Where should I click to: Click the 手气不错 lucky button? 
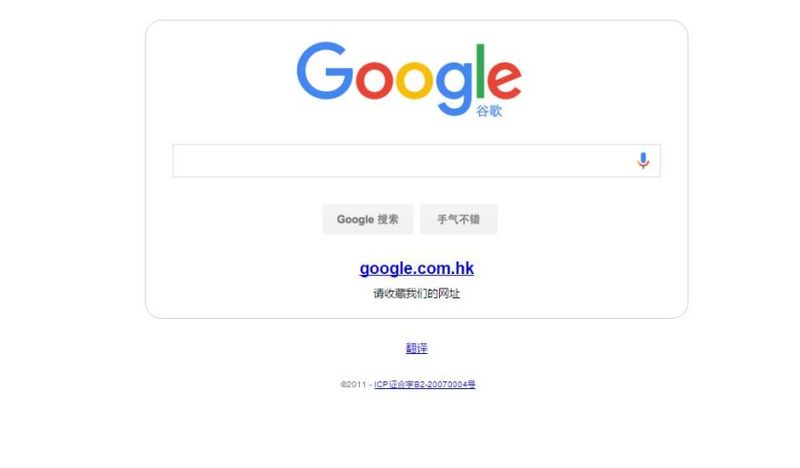[x=458, y=219]
